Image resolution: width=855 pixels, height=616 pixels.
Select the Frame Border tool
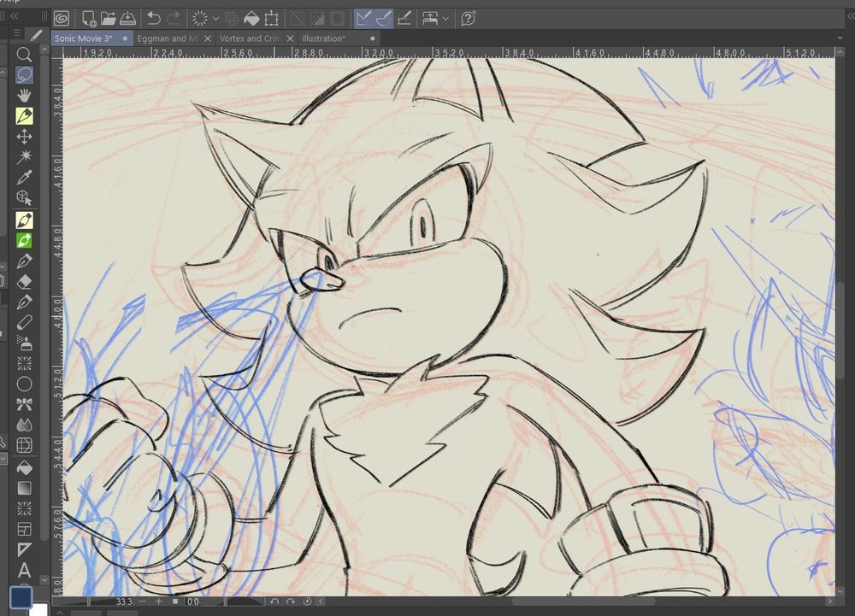pyautogui.click(x=24, y=529)
